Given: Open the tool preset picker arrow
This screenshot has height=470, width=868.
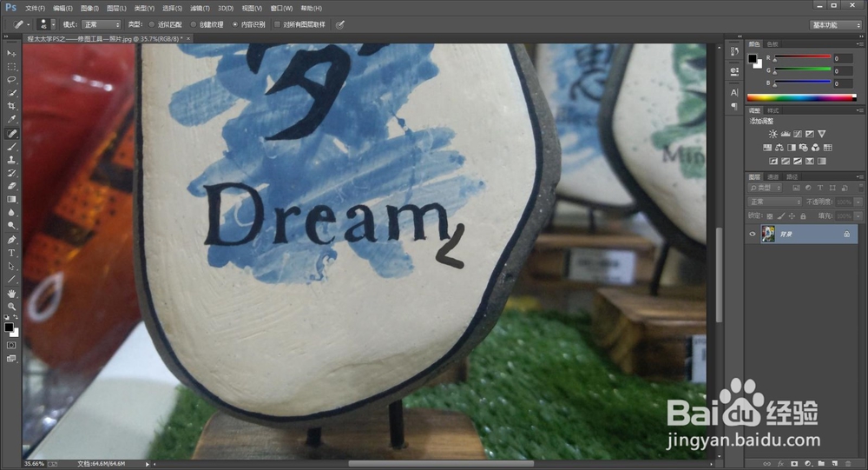Looking at the screenshot, I should [29, 24].
